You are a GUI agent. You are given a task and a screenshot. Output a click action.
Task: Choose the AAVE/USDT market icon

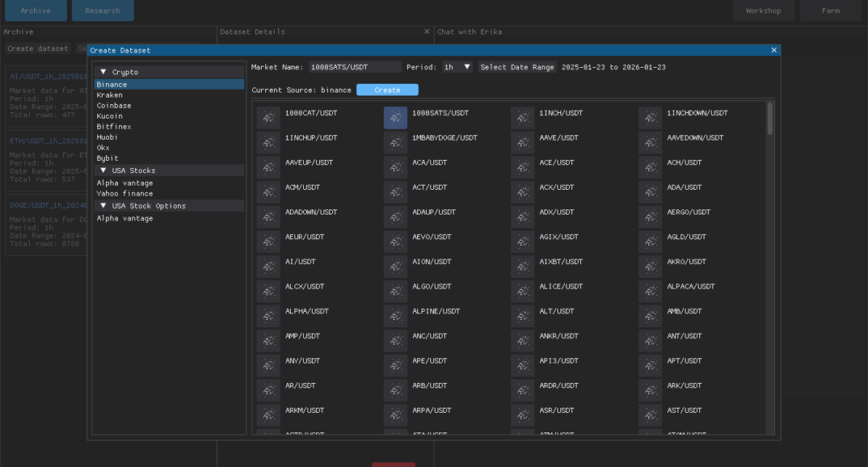coord(523,143)
